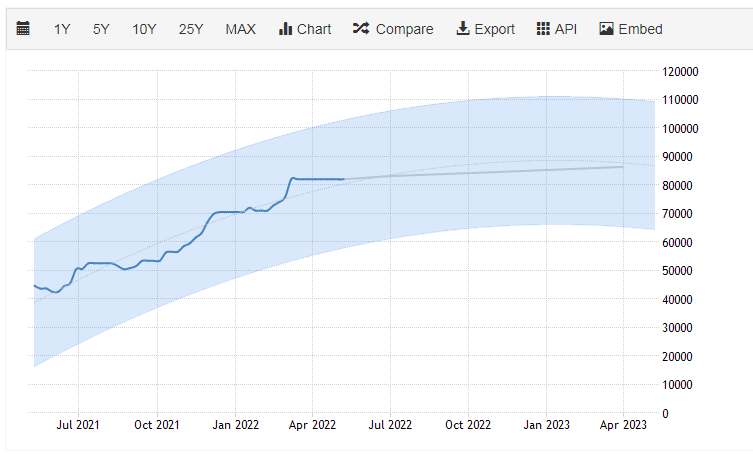Image resolution: width=753 pixels, height=455 pixels.
Task: Click the Oct 2022 x-axis label
Action: coord(468,425)
